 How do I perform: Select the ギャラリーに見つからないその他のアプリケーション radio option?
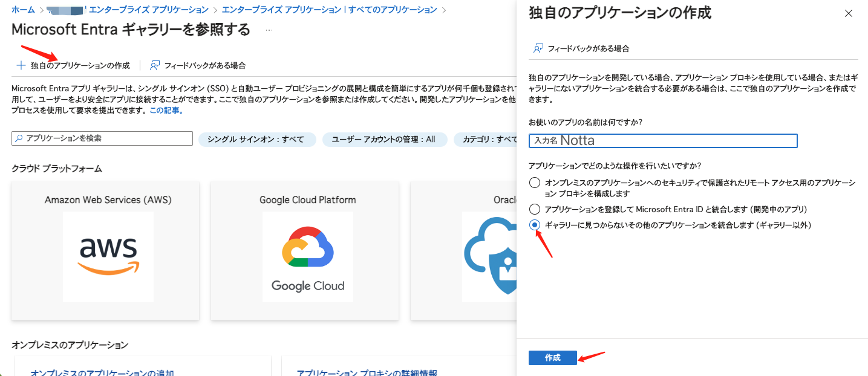pos(534,225)
